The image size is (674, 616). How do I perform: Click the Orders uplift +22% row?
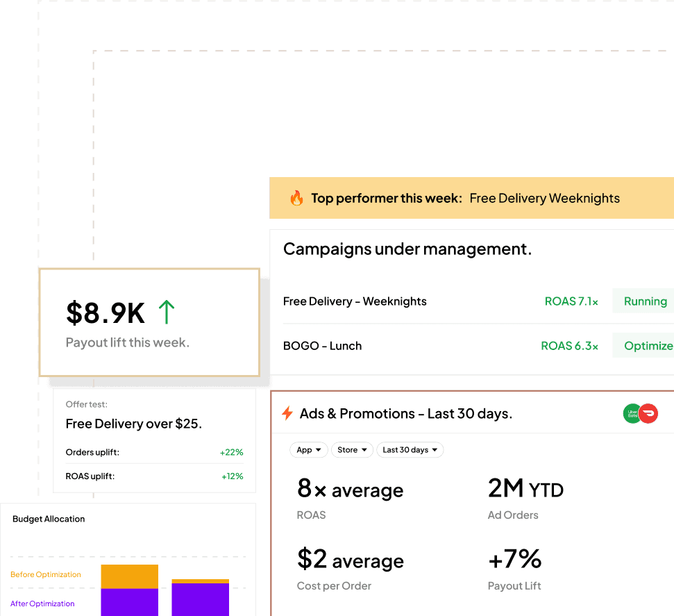pos(154,452)
